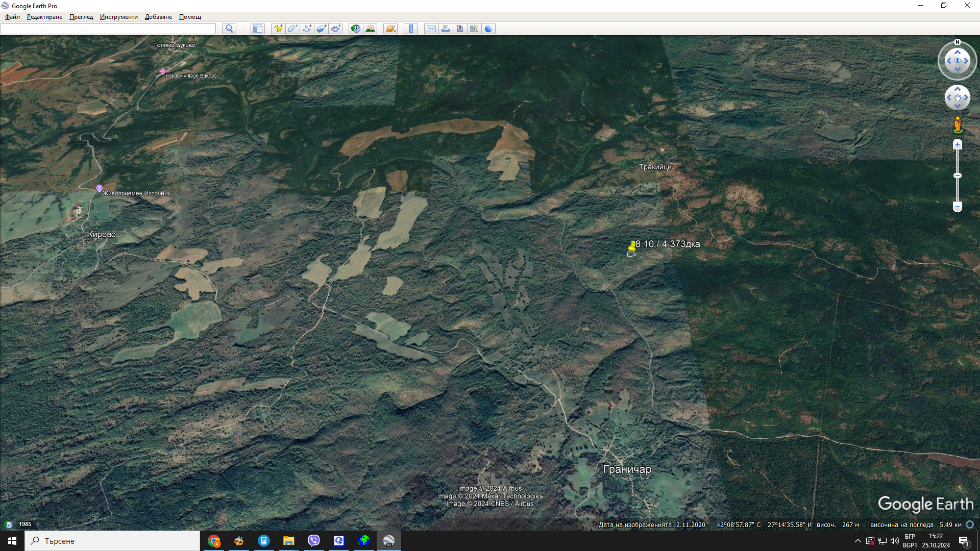The height and width of the screenshot is (551, 980).
Task: Show the ruler measurement tool
Action: (411, 29)
